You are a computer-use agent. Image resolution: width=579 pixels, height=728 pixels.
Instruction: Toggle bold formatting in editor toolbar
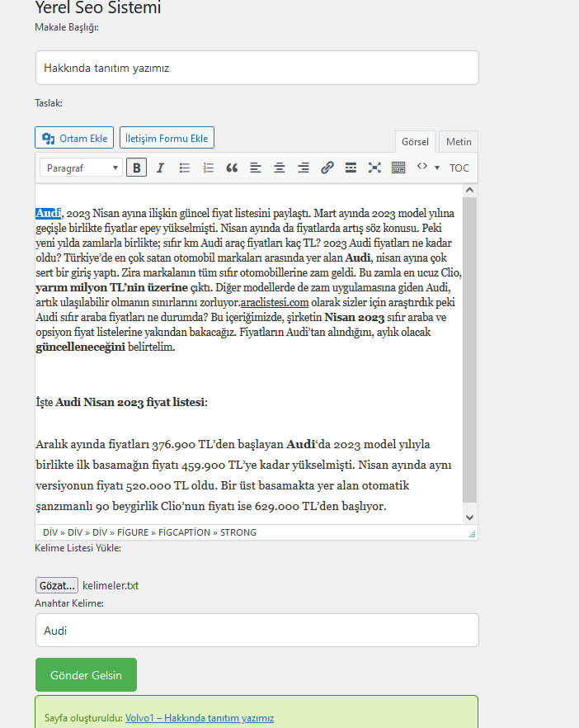click(x=136, y=168)
